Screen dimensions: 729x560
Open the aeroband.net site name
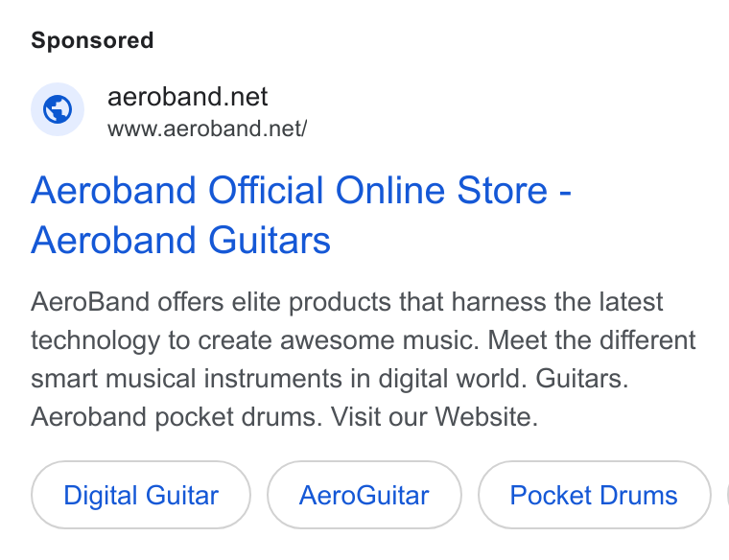(x=187, y=97)
